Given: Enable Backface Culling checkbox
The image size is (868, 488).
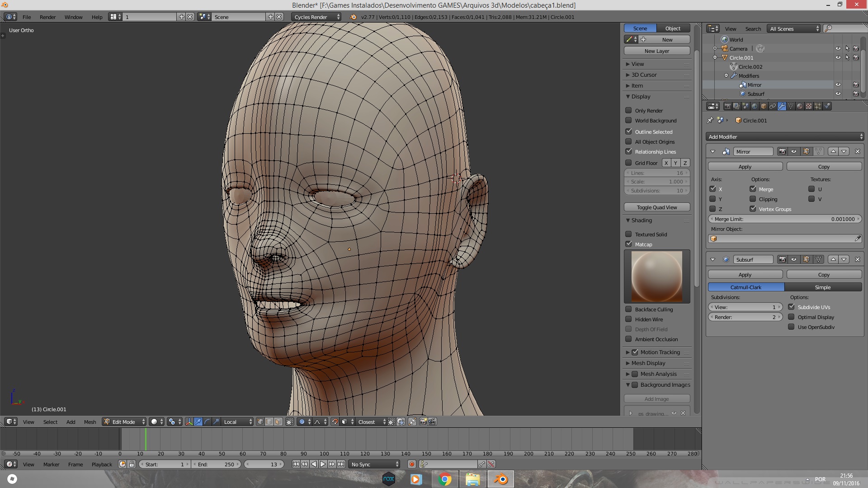Looking at the screenshot, I should (628, 309).
